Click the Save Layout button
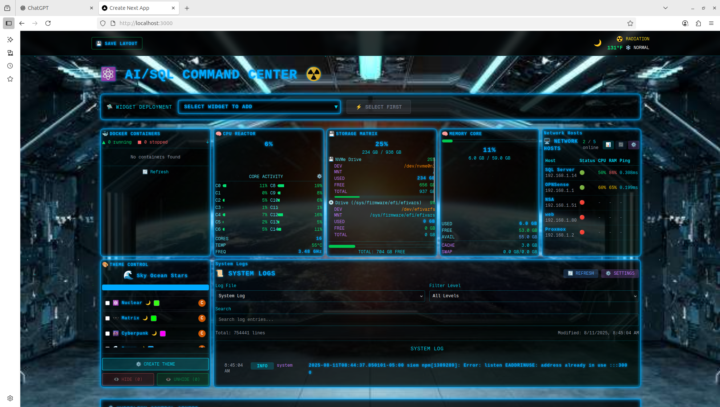This screenshot has width=720, height=407. coord(117,43)
